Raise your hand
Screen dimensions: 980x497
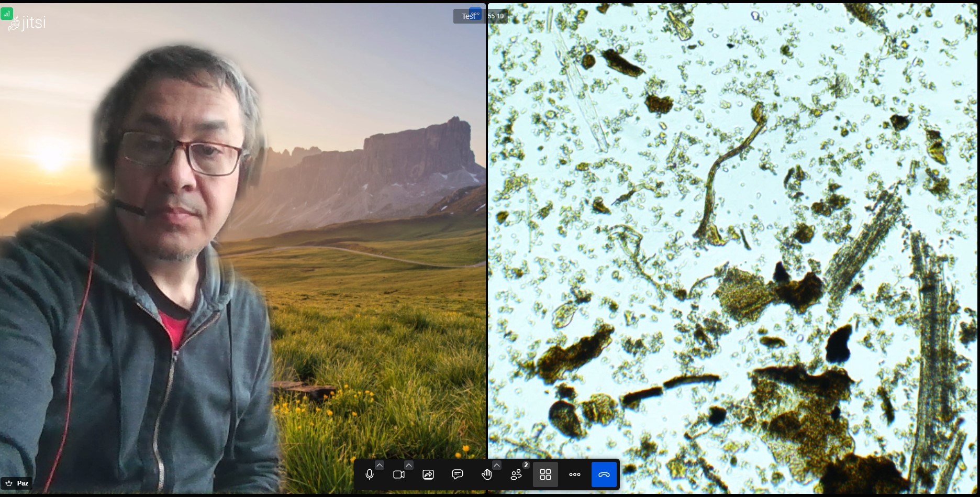(487, 474)
